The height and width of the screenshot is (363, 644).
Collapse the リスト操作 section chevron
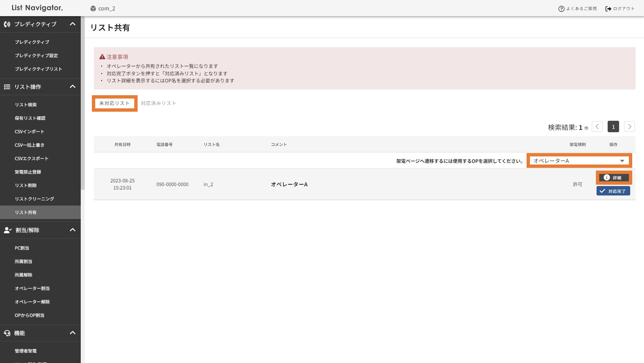click(72, 87)
